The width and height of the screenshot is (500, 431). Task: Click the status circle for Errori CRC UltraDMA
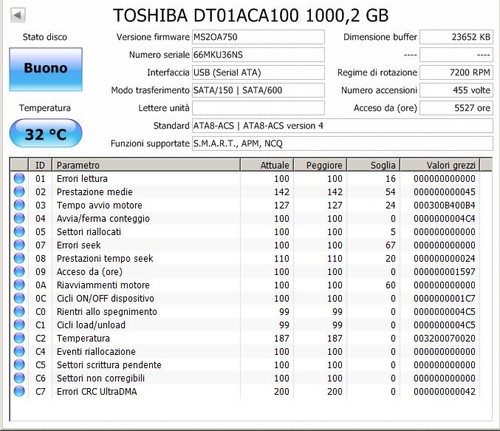pyautogui.click(x=19, y=391)
